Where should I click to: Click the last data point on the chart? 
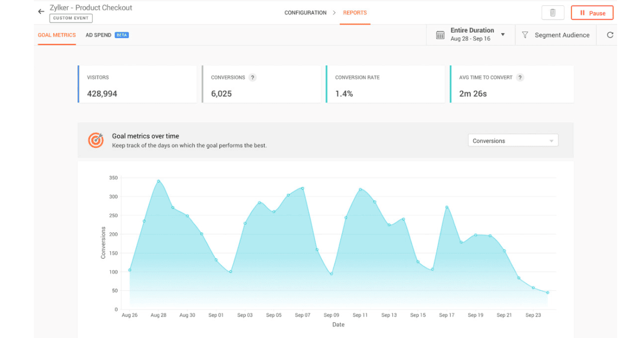547,292
